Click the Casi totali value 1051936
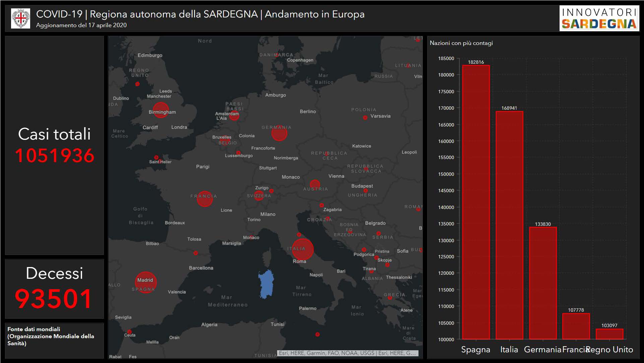Viewport: 644px width, 363px height. [55, 156]
